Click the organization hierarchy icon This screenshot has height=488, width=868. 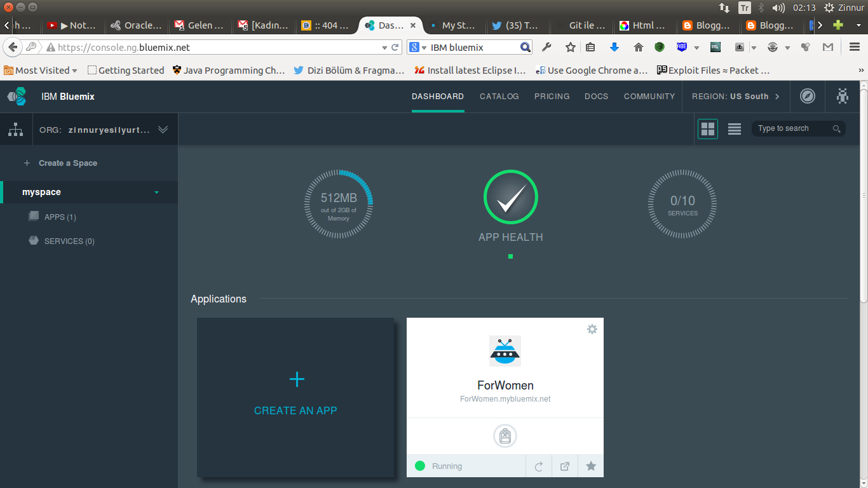[x=15, y=130]
